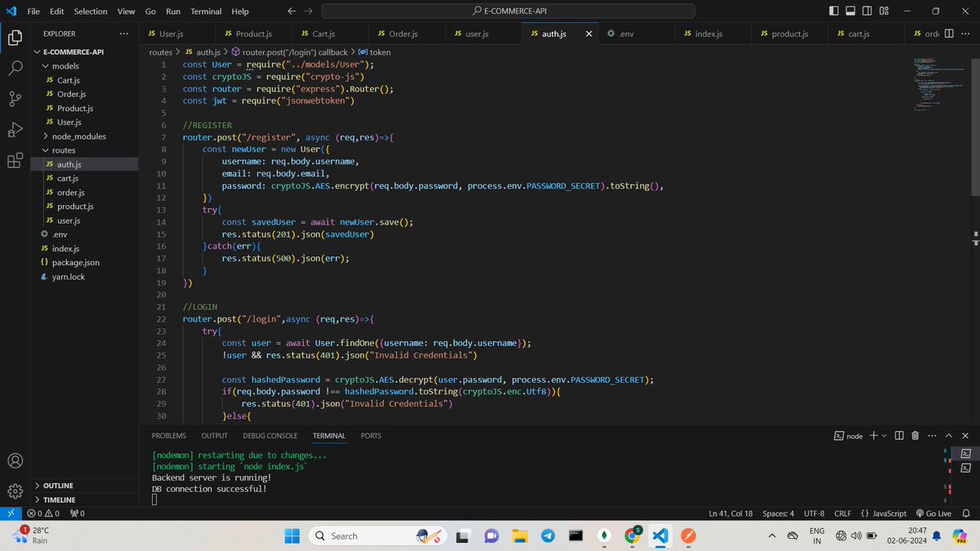
Task: Select the first terminal instance in the list
Action: coord(965,453)
